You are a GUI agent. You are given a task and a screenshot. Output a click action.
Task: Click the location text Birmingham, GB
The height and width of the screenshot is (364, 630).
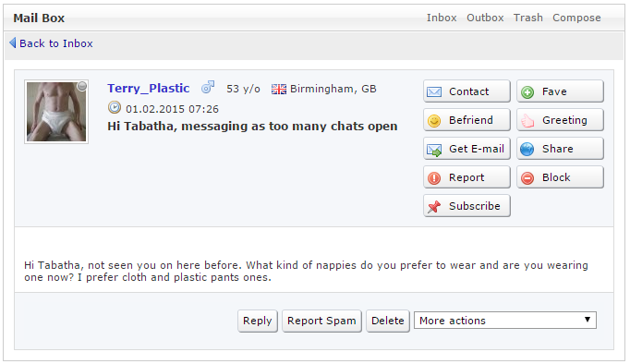point(333,89)
